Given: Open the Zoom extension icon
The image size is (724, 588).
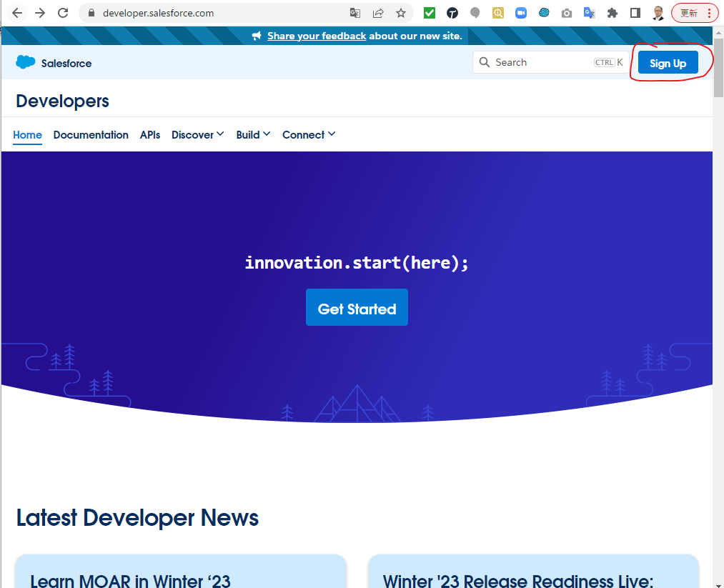Looking at the screenshot, I should coord(521,13).
